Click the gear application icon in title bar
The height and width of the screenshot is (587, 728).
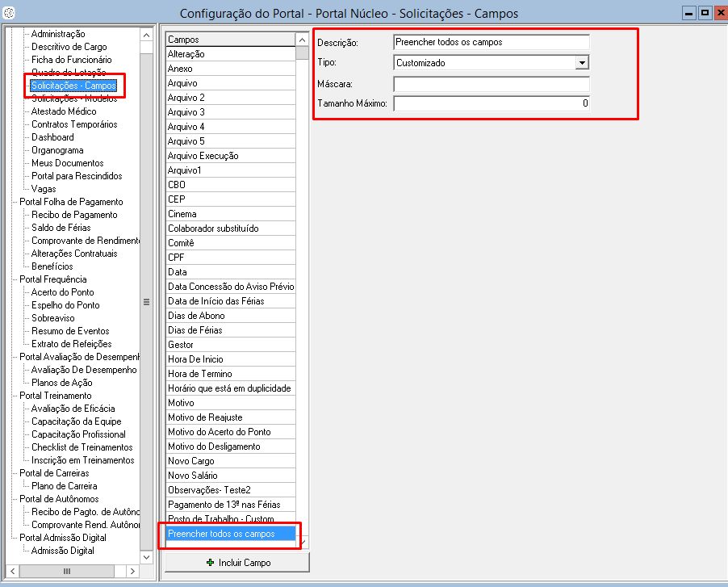(9, 13)
